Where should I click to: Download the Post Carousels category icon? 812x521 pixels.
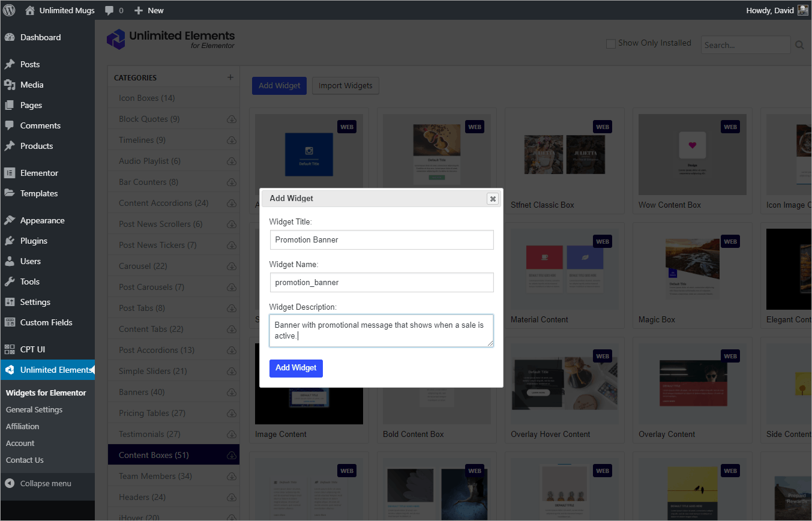click(x=231, y=288)
